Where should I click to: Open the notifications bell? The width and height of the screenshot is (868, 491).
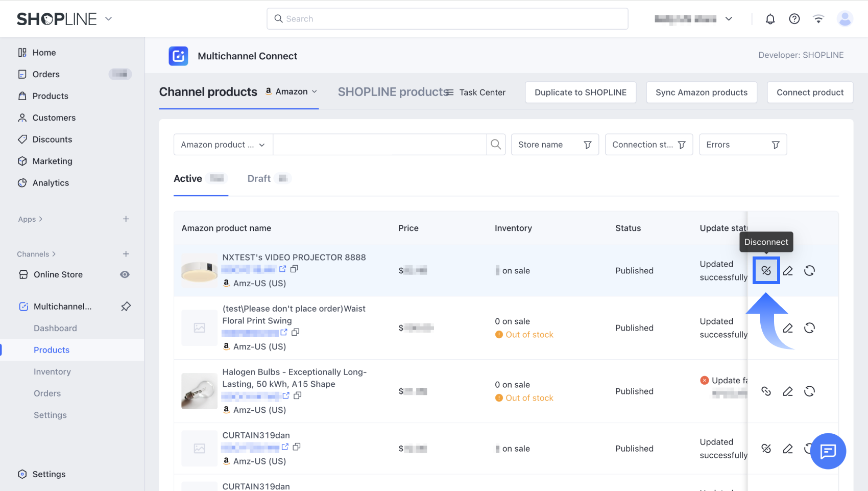[x=770, y=19]
